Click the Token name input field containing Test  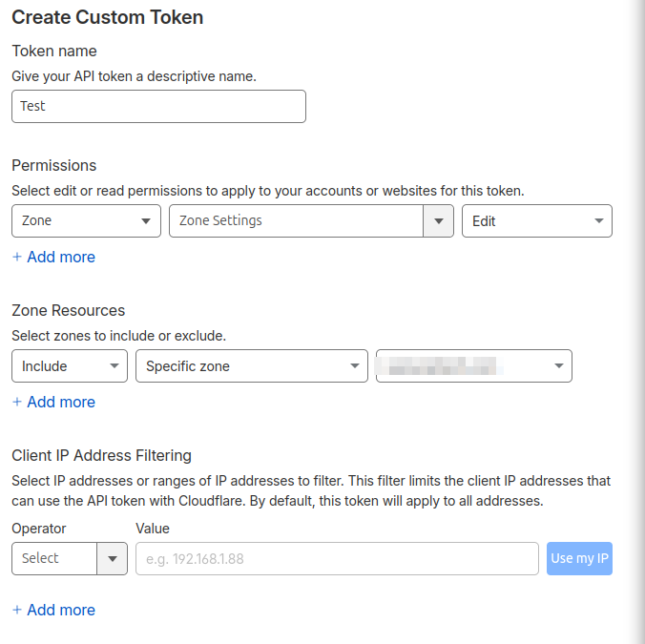pos(158,106)
